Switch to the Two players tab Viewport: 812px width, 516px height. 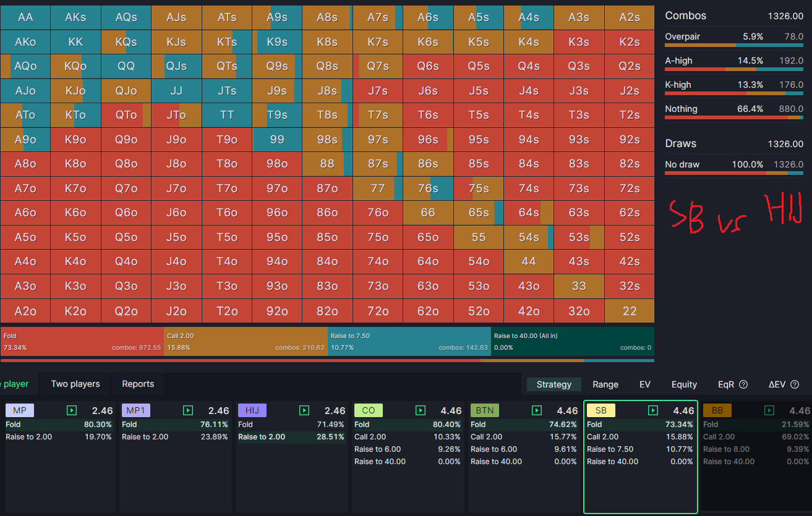pyautogui.click(x=75, y=384)
